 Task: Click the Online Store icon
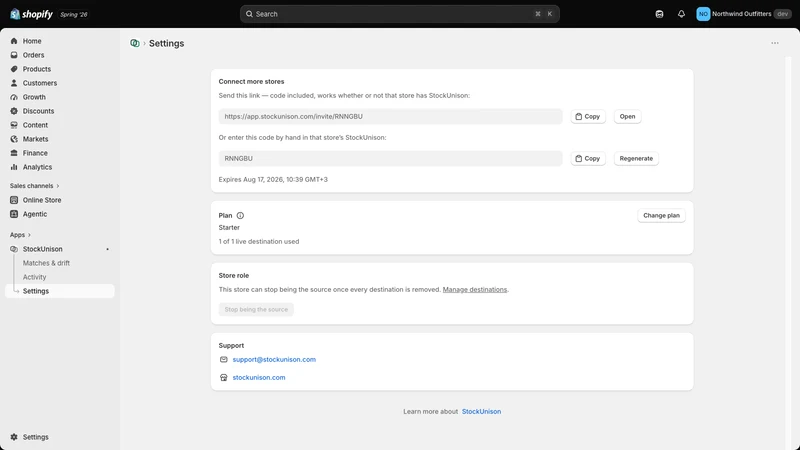coord(14,200)
